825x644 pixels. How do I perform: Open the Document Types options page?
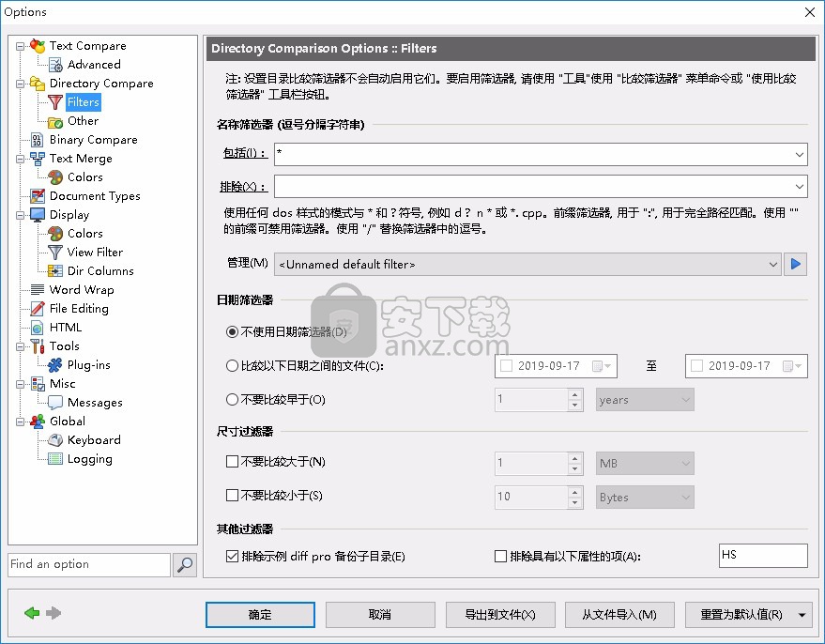[x=95, y=195]
